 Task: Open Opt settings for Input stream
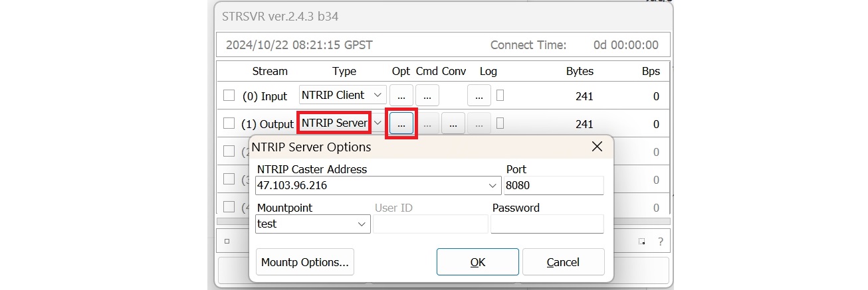[401, 96]
